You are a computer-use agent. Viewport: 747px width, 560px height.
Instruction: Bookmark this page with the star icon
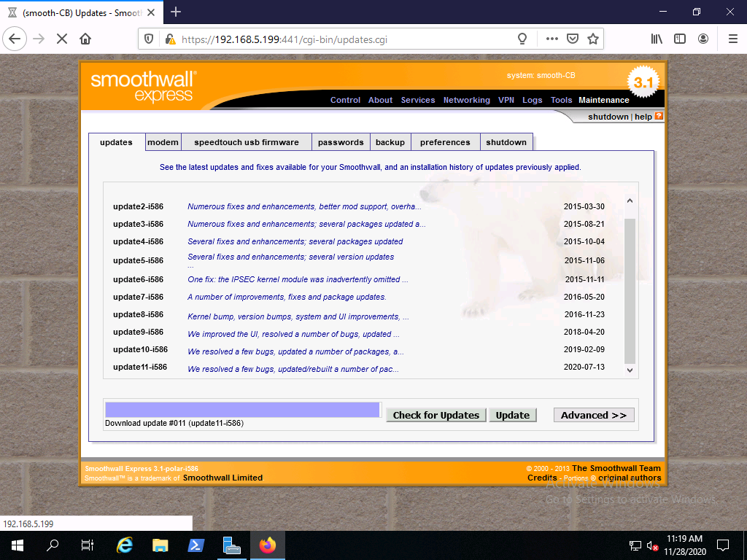click(592, 39)
